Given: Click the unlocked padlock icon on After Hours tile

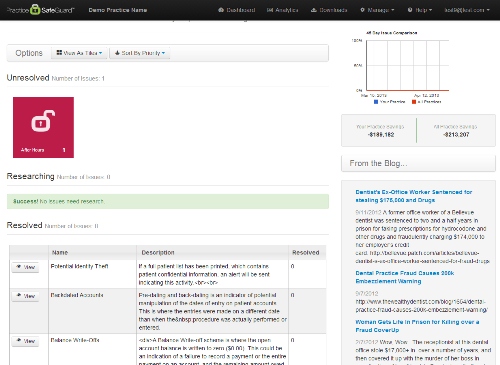Looking at the screenshot, I should point(43,121).
